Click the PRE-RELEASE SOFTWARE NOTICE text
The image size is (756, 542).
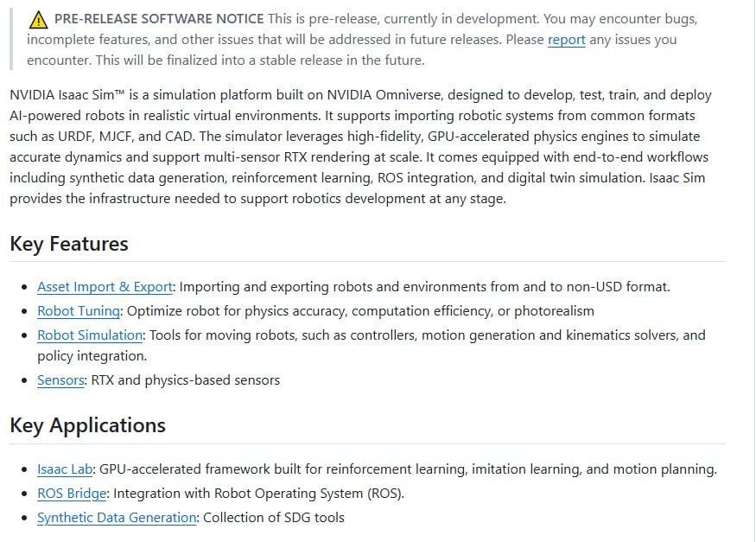[x=159, y=19]
